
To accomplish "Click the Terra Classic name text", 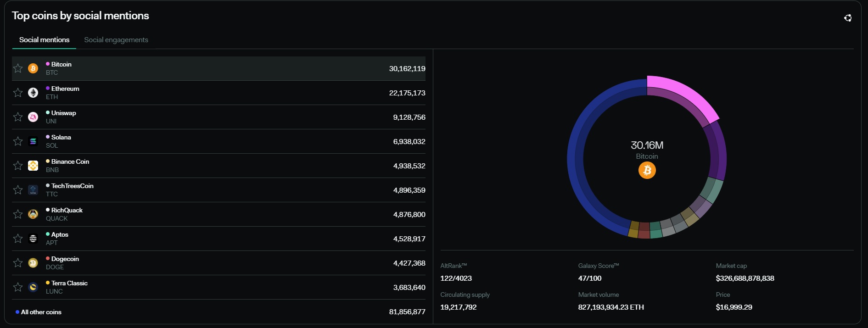I will tap(69, 283).
